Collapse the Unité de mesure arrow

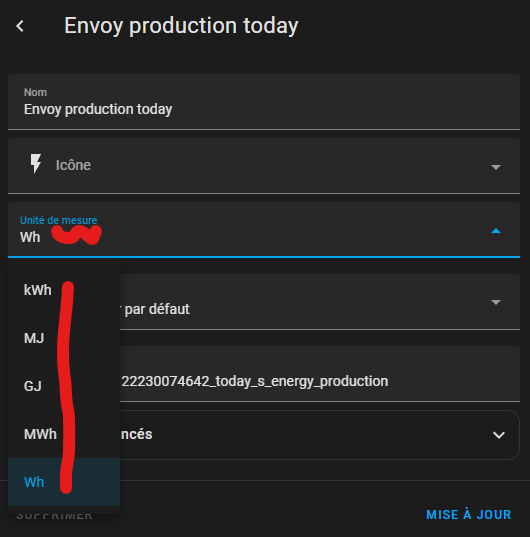496,231
